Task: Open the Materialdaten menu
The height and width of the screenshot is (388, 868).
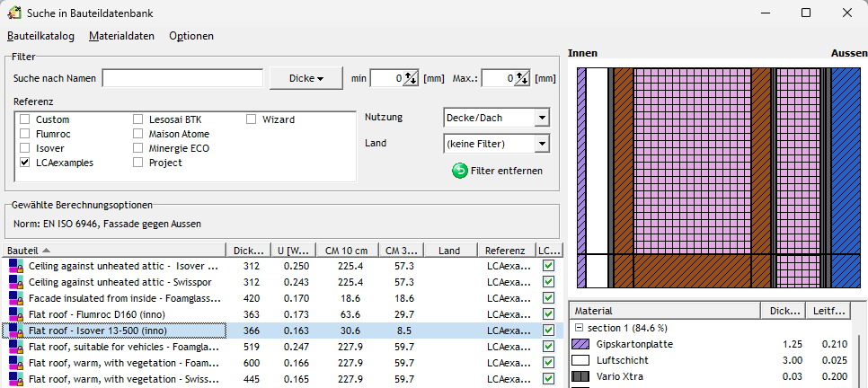Action: [x=121, y=36]
